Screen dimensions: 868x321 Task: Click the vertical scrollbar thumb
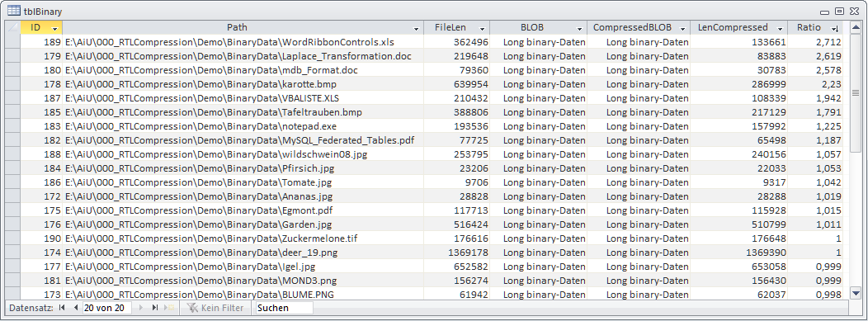[856, 92]
